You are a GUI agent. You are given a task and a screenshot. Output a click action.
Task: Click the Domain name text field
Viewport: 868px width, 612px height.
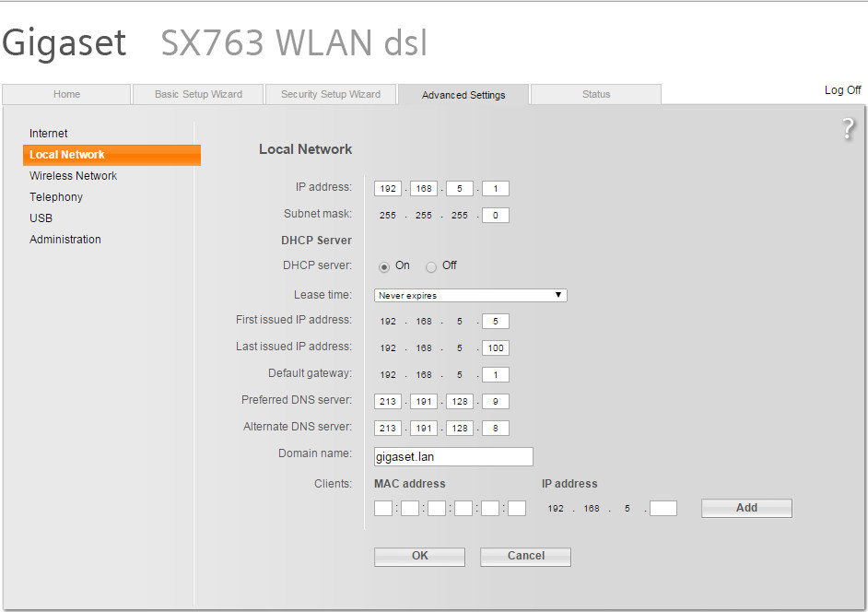pyautogui.click(x=453, y=457)
